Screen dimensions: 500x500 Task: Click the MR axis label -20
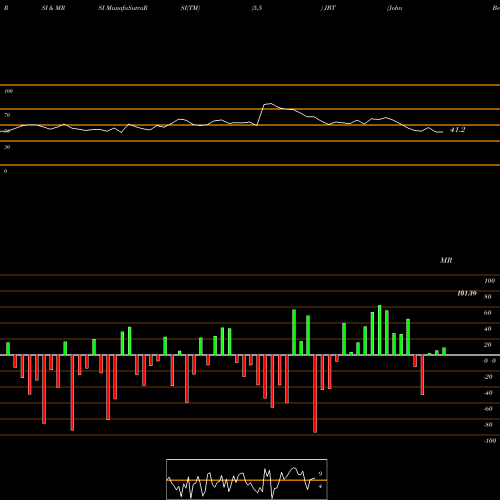(488, 377)
